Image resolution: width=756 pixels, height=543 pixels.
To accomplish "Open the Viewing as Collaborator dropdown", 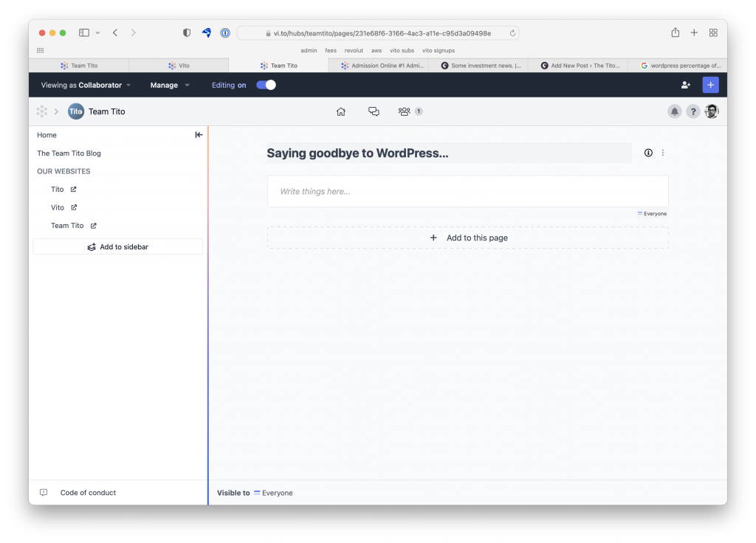I will 86,86.
